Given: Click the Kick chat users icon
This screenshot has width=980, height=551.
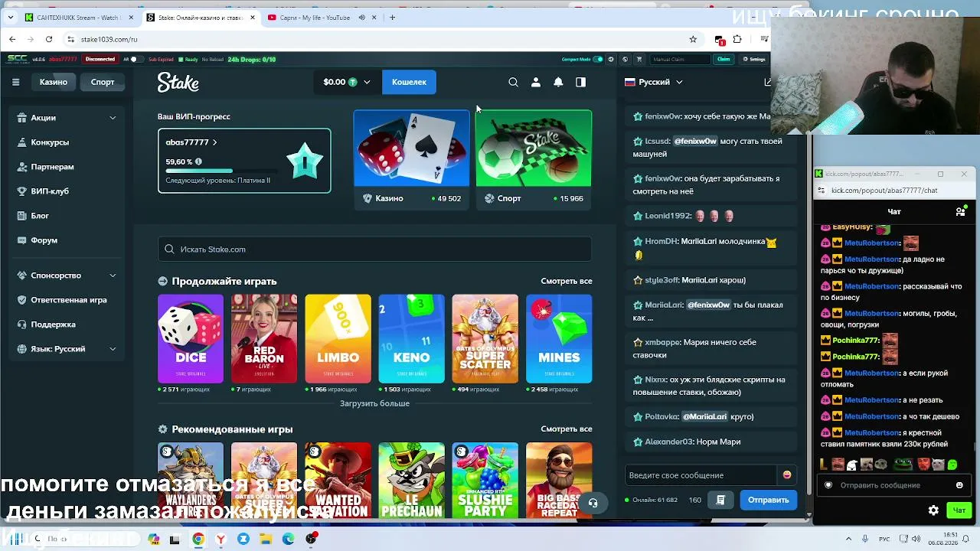Looking at the screenshot, I should pyautogui.click(x=960, y=211).
